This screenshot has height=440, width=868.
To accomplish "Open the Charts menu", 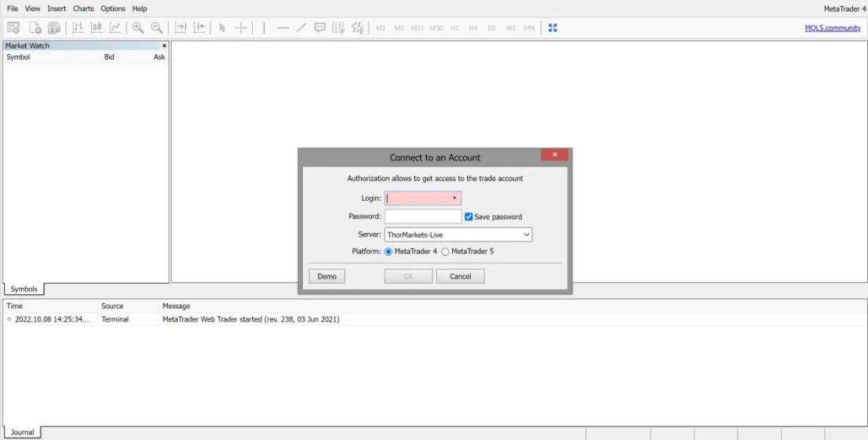I will pyautogui.click(x=84, y=9).
